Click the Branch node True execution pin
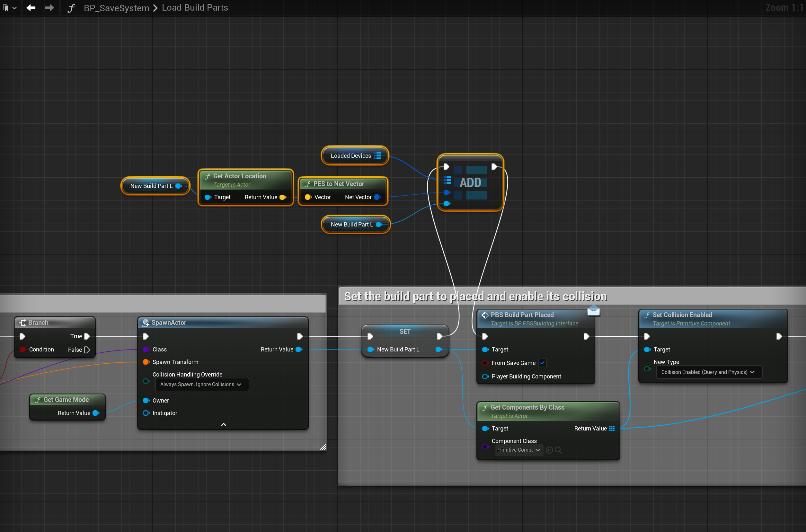The height and width of the screenshot is (532, 806). click(x=87, y=336)
